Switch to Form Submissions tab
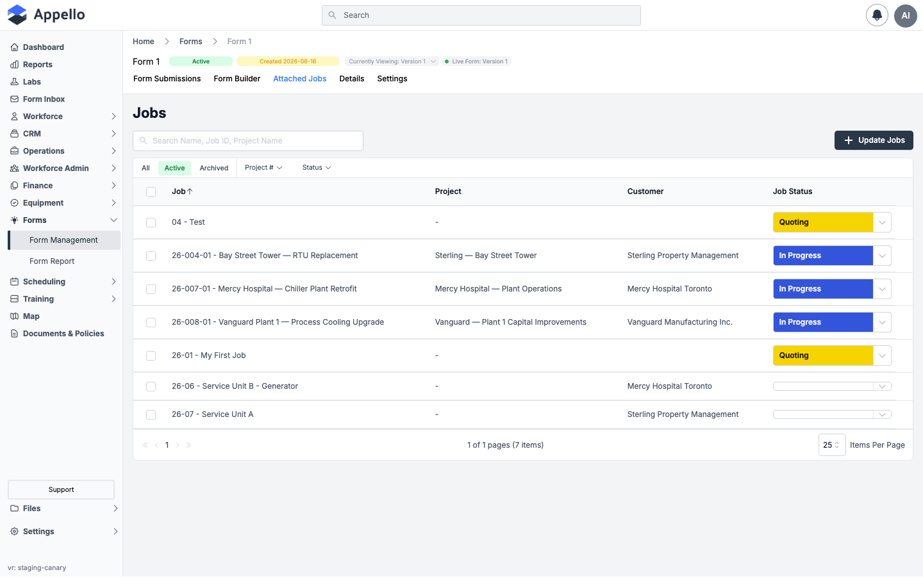Image resolution: width=923 pixels, height=588 pixels. point(167,79)
